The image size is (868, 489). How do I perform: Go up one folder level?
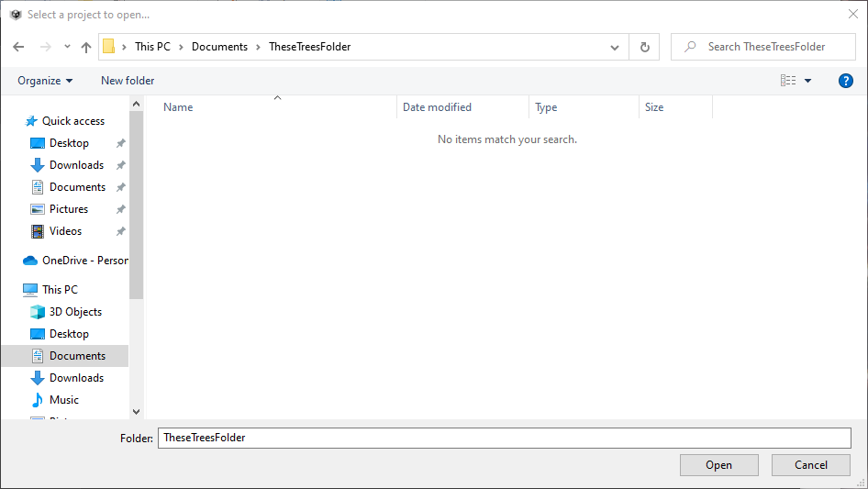pos(86,47)
